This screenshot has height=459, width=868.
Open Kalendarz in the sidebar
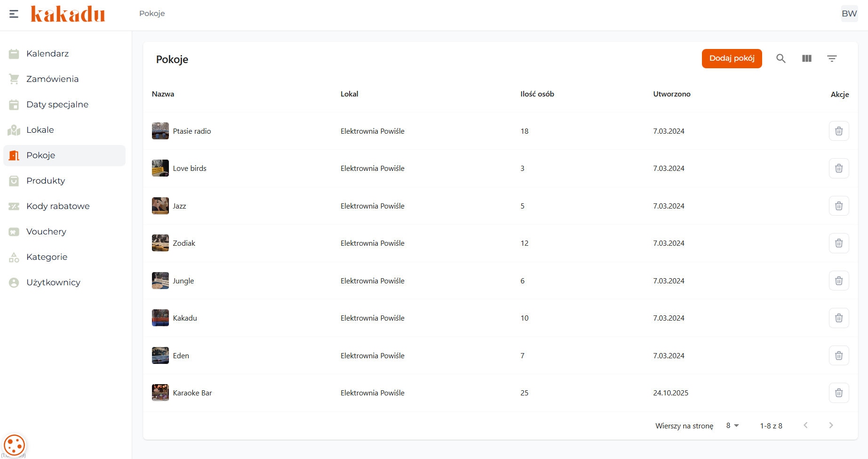pyautogui.click(x=48, y=54)
